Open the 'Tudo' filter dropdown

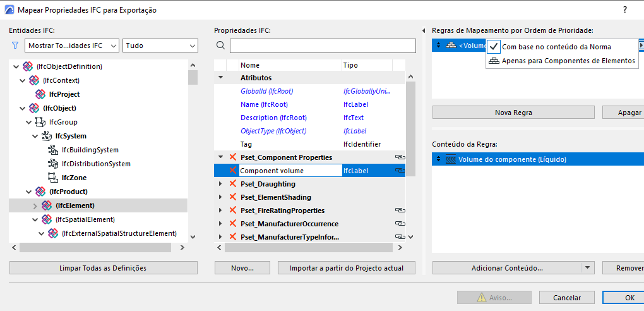[x=160, y=46]
